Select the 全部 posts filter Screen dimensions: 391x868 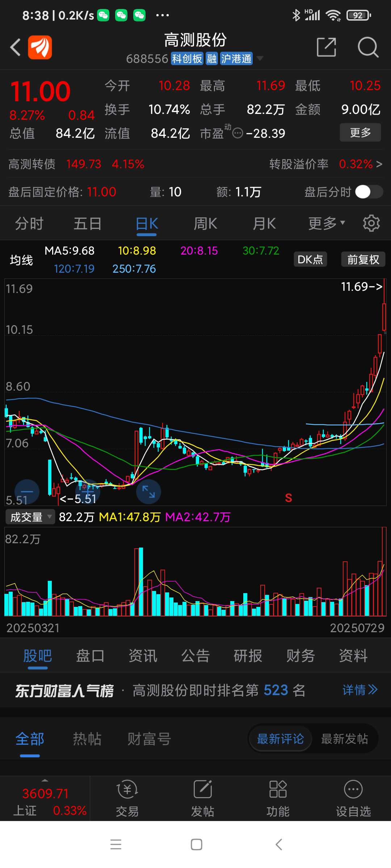30,739
